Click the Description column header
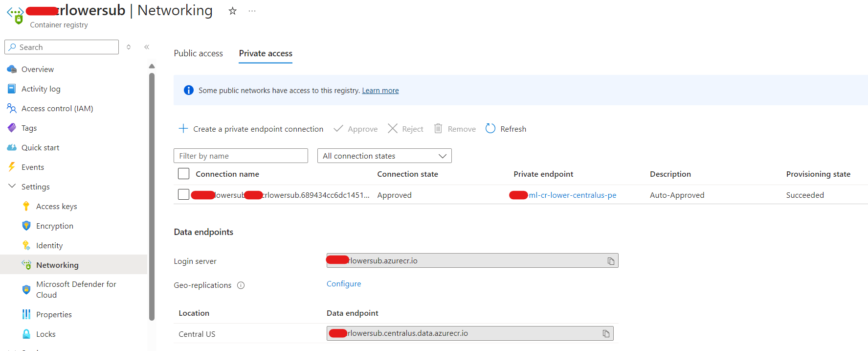The width and height of the screenshot is (868, 351). click(x=670, y=174)
